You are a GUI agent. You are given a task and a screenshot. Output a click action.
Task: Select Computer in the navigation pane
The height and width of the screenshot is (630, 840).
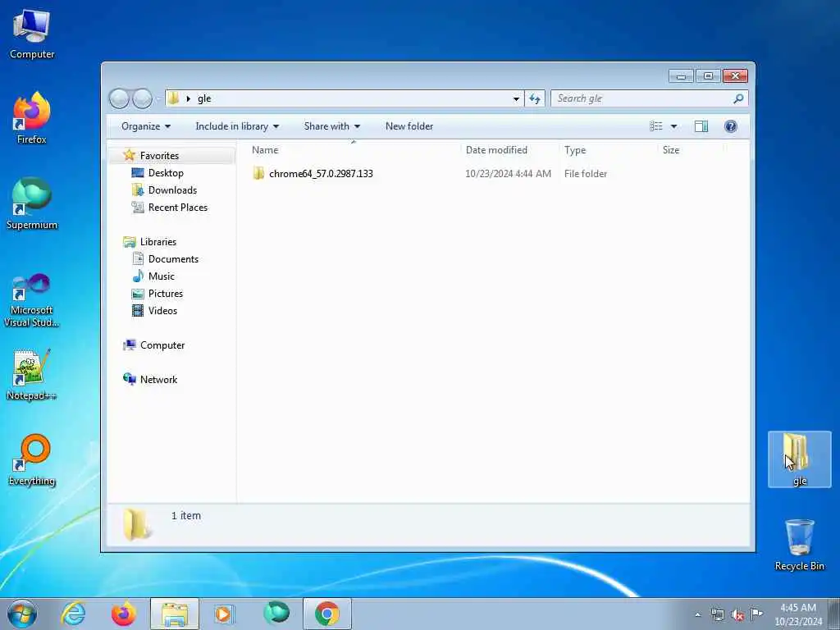point(162,345)
